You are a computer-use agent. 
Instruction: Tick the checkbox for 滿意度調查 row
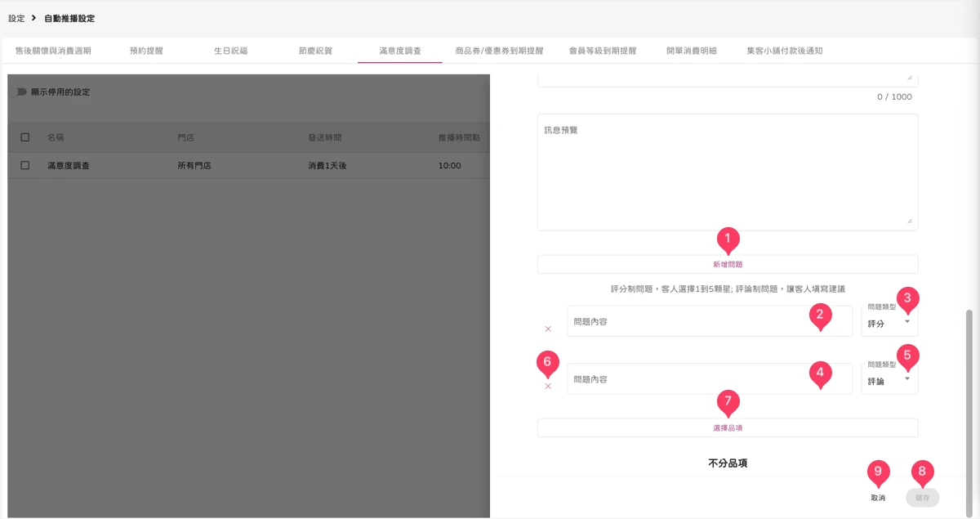(25, 165)
